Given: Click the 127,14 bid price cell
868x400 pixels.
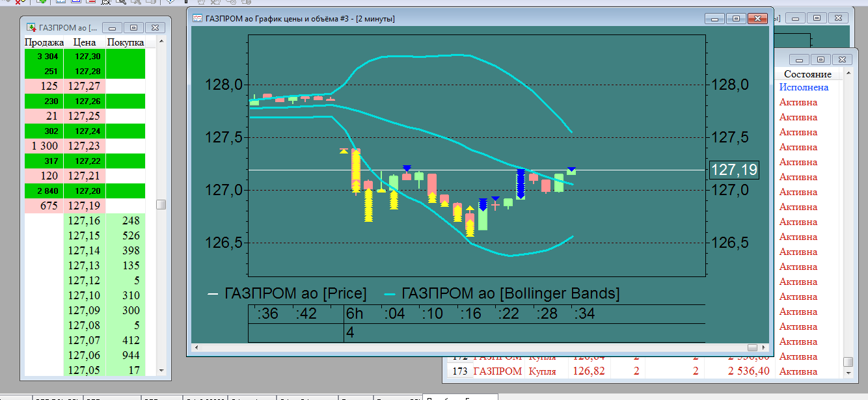Looking at the screenshot, I should tap(85, 250).
